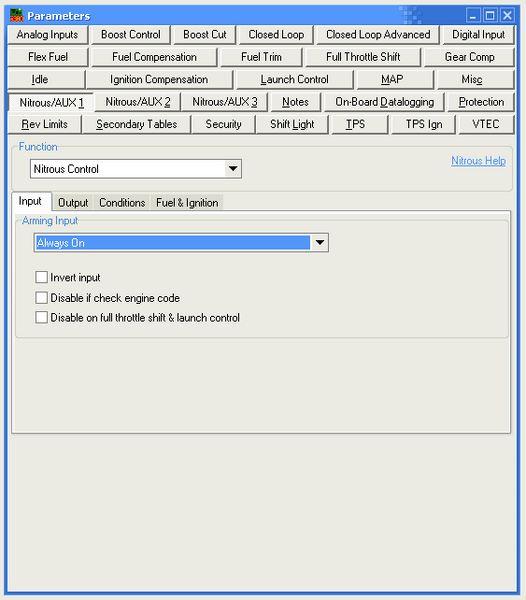The width and height of the screenshot is (526, 600).
Task: Open the Boost Cut tab
Action: pos(205,35)
